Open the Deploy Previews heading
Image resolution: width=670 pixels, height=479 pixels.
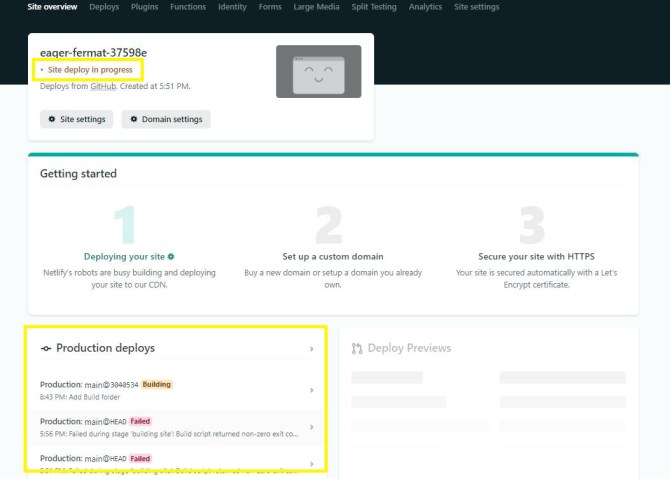pyautogui.click(x=409, y=348)
